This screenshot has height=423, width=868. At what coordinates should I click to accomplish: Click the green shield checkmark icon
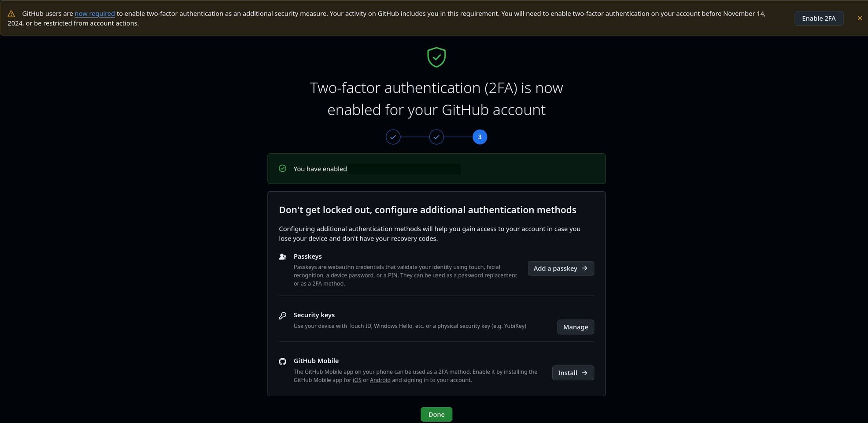coord(436,57)
